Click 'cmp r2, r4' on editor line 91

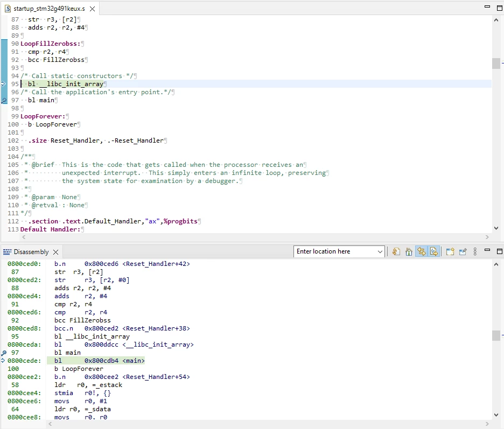pos(47,52)
